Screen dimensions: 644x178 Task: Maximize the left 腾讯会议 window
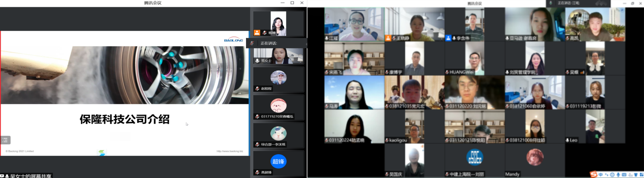[x=292, y=3]
